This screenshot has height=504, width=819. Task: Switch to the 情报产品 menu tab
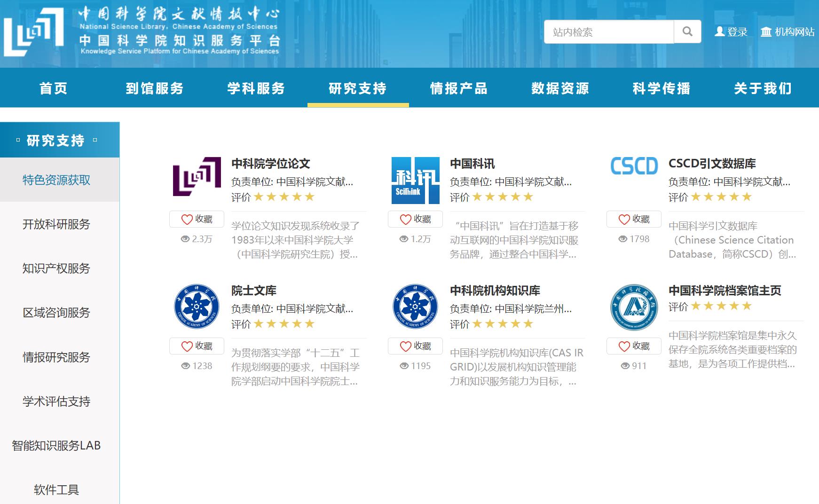point(459,88)
